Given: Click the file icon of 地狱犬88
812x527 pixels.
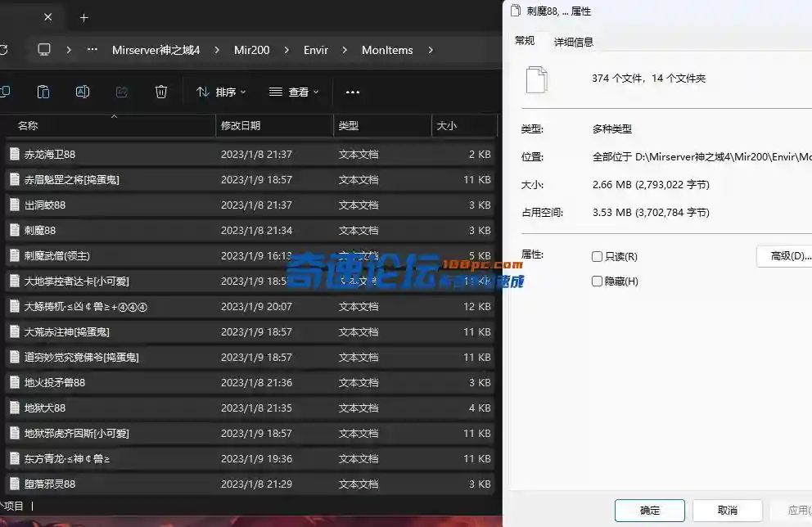Looking at the screenshot, I should click(x=15, y=408).
